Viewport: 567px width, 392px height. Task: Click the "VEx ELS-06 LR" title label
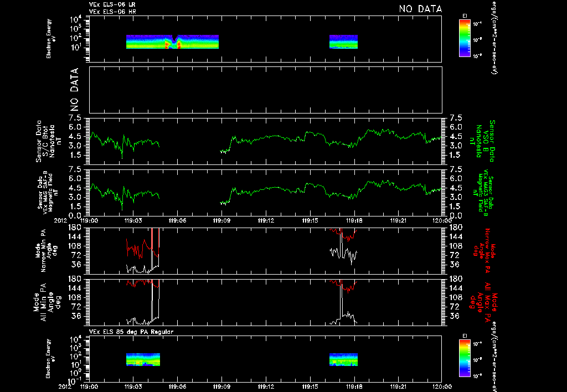point(112,4)
